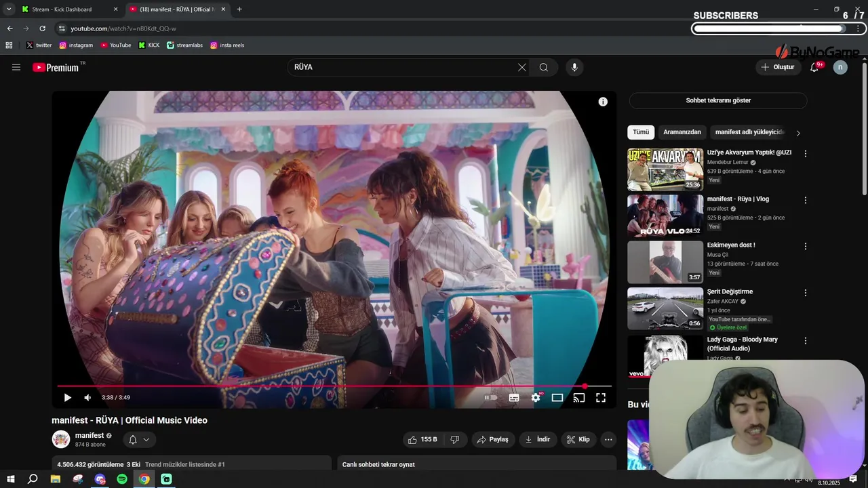Open tab search dropdown arrow
Viewport: 868px width, 488px height.
click(8, 9)
